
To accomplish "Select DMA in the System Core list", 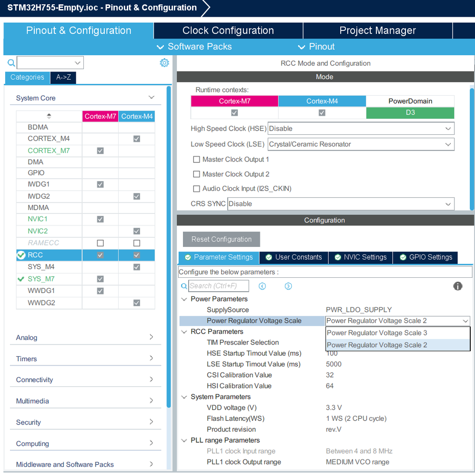I will (36, 162).
